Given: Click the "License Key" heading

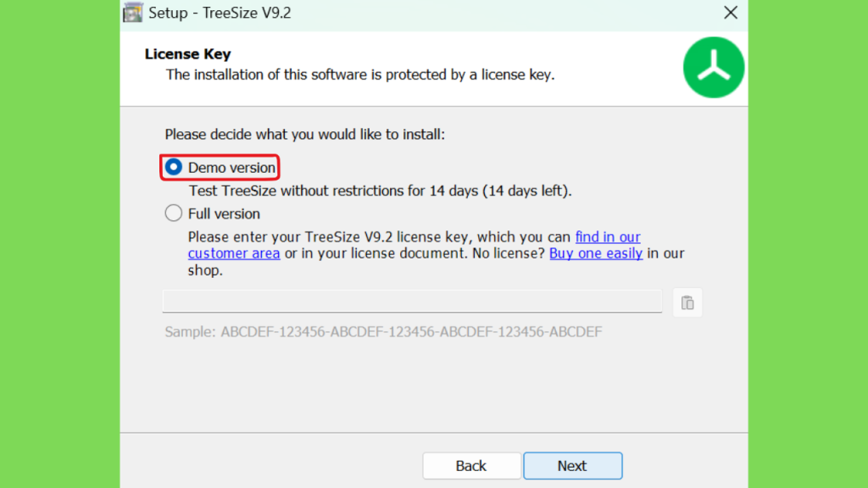Looking at the screenshot, I should pos(187,54).
